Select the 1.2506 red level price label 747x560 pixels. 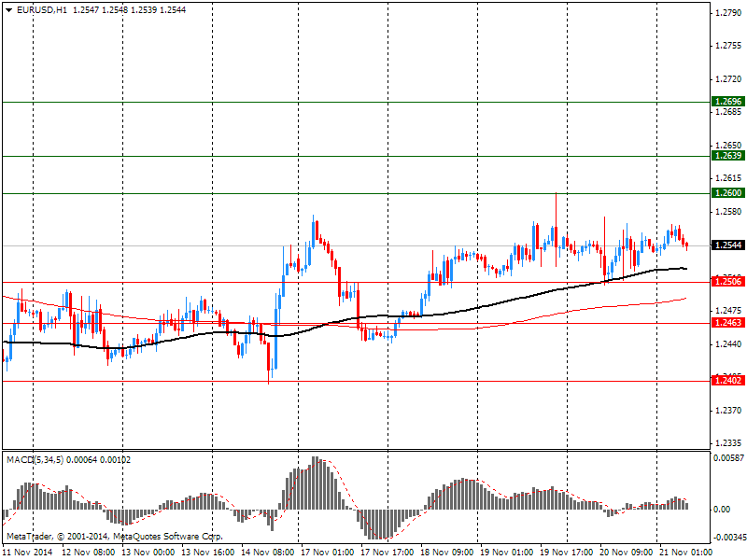pos(728,282)
